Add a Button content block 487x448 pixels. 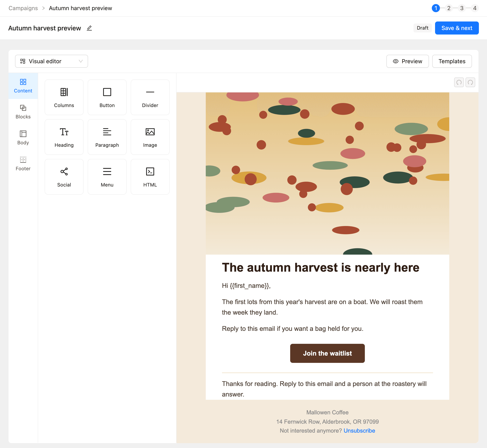[107, 97]
